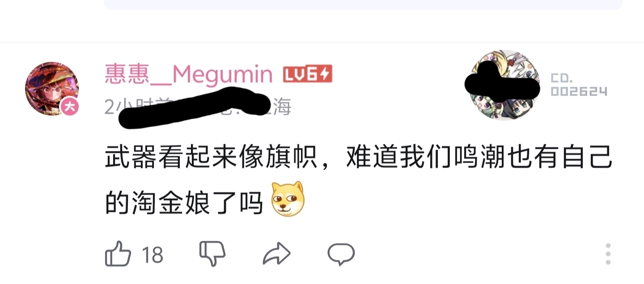Open the three-dot more options menu
Screen dimensions: 644x284
pyautogui.click(x=608, y=254)
